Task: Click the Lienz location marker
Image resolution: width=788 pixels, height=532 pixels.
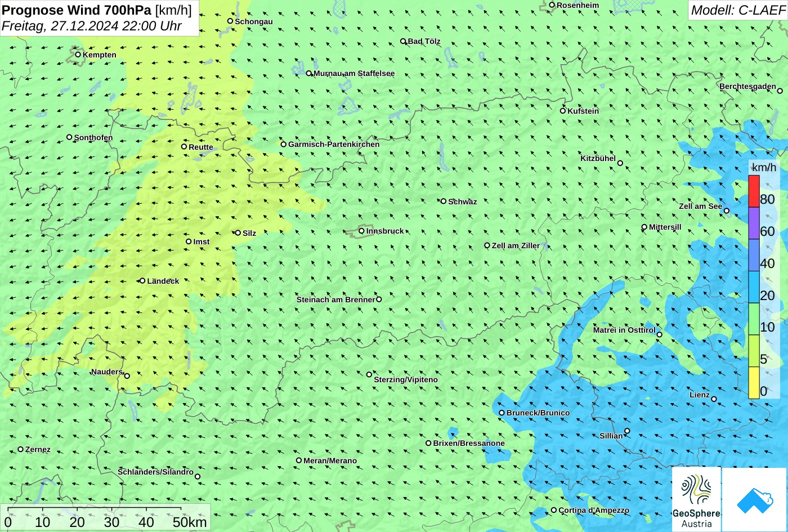Action: 714,399
